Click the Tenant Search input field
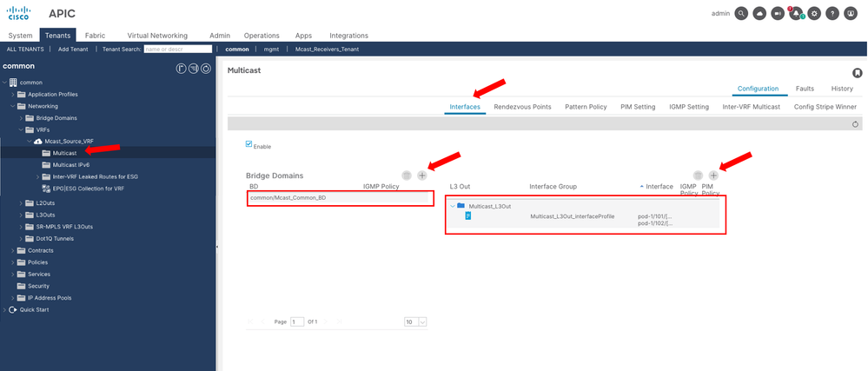This screenshot has width=868, height=371. [178, 50]
